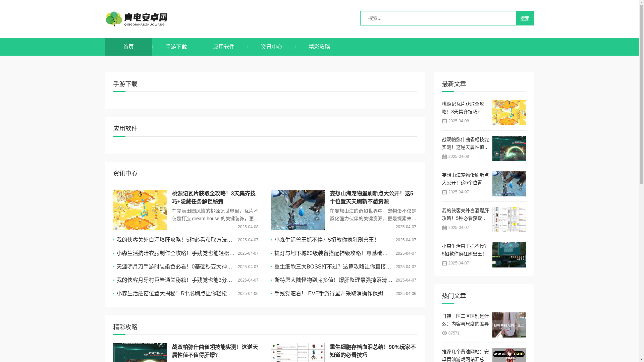Click 最新文章 sidebar heading
The width and height of the screenshot is (644, 362).
tap(454, 84)
